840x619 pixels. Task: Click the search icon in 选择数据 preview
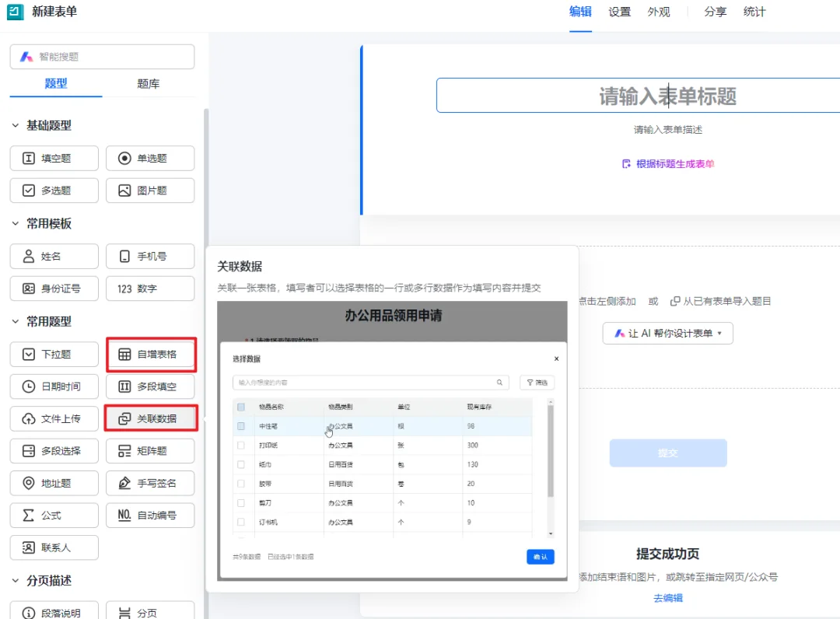coord(499,383)
